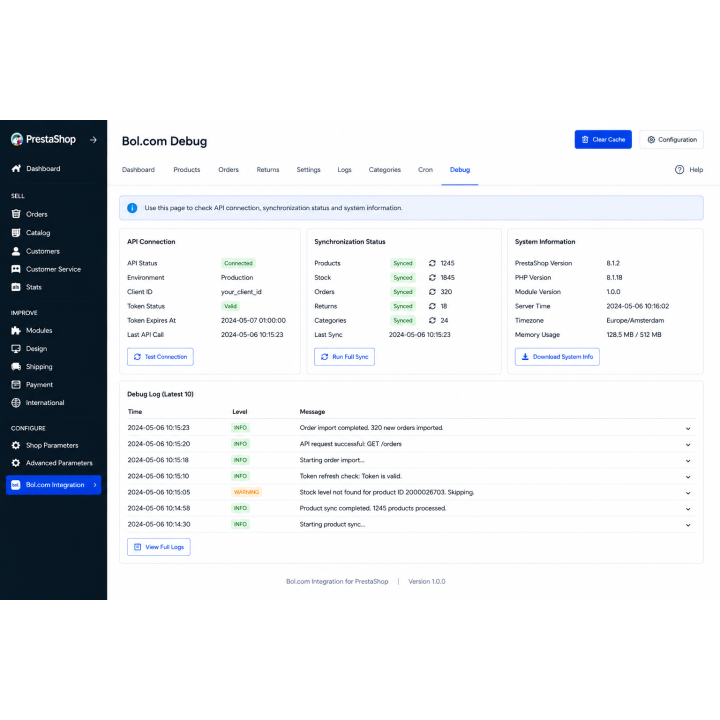Switch to the Orders tab
The width and height of the screenshot is (720, 720).
point(229,169)
